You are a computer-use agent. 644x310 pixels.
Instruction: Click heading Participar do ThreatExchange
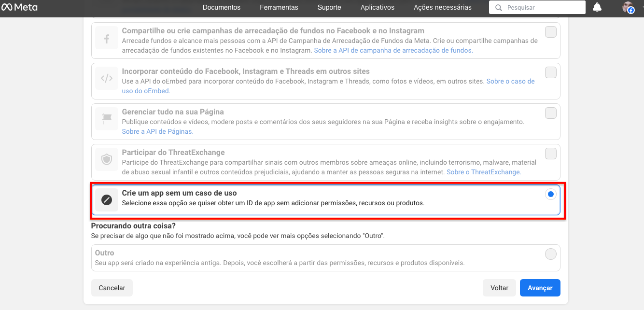click(x=173, y=153)
